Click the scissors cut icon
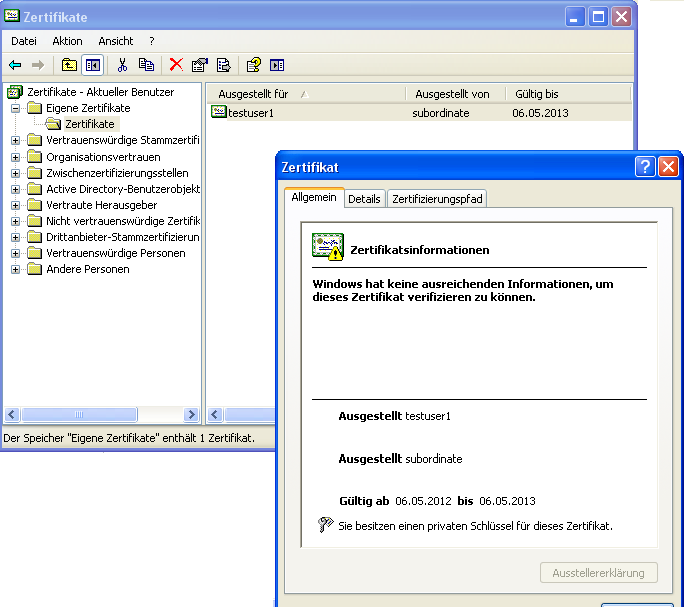The width and height of the screenshot is (685, 607). pos(122,65)
